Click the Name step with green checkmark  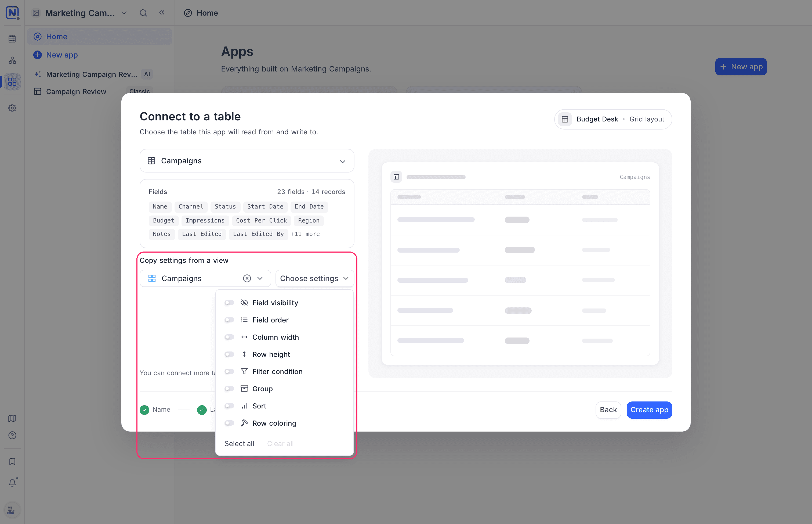[155, 410]
